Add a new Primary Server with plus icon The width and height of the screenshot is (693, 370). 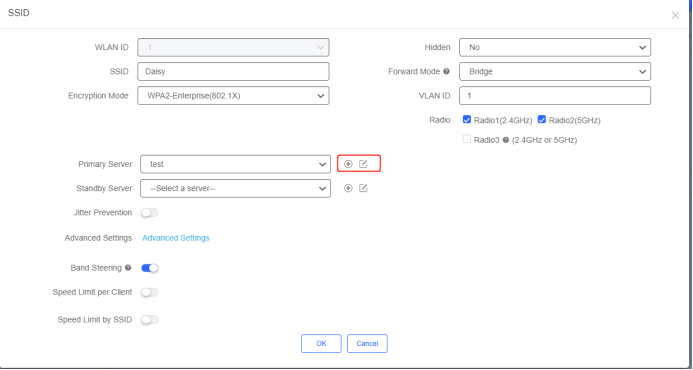pyautogui.click(x=348, y=164)
